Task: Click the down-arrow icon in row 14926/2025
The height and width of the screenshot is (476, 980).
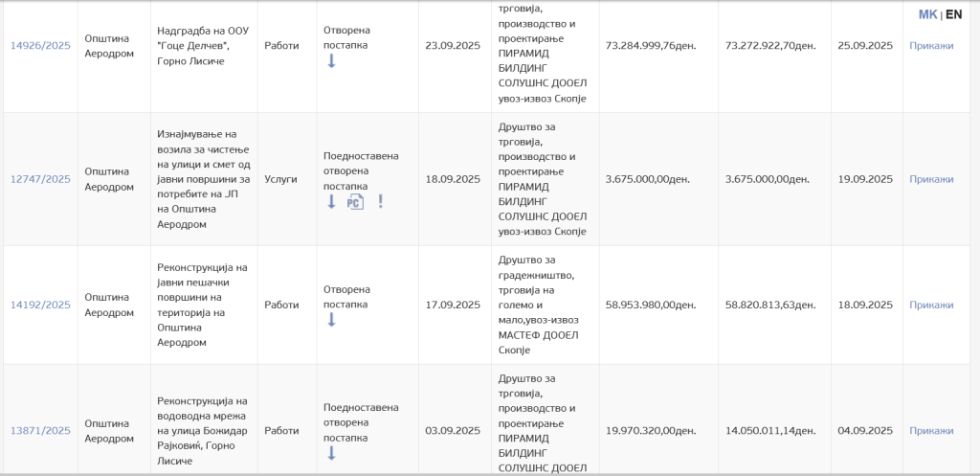Action: [332, 61]
